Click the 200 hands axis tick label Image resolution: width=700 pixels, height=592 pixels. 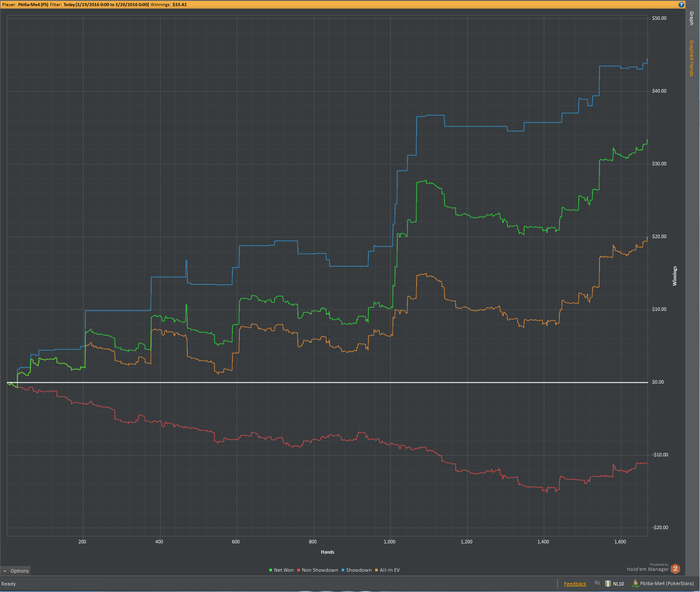pyautogui.click(x=82, y=542)
